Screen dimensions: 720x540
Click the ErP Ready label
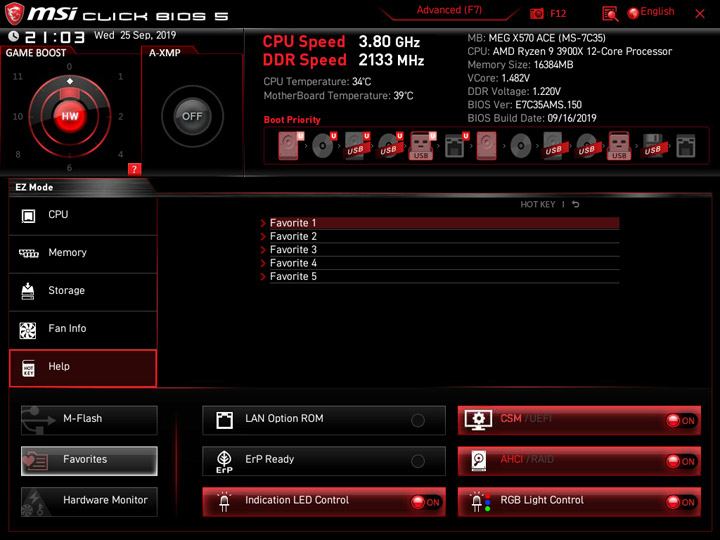point(270,459)
